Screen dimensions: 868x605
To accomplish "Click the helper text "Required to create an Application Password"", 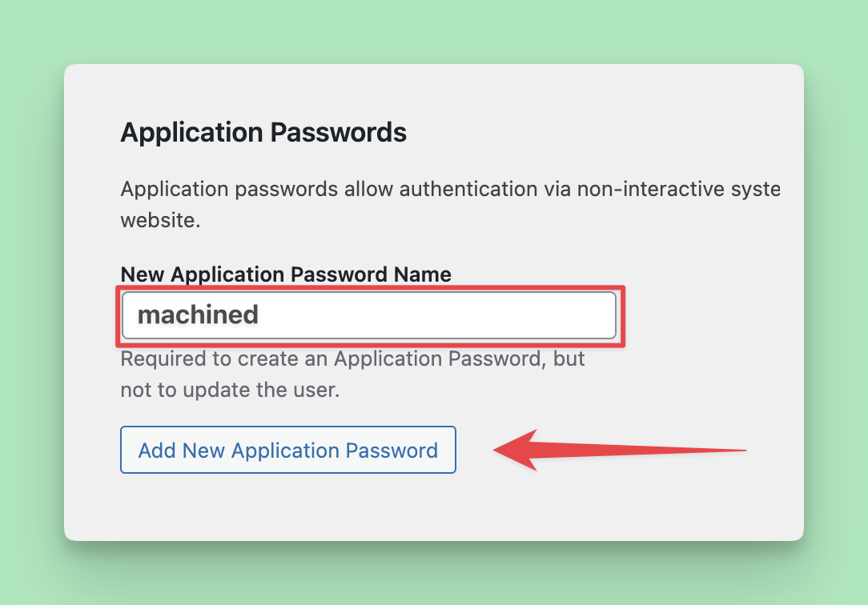I will point(352,359).
